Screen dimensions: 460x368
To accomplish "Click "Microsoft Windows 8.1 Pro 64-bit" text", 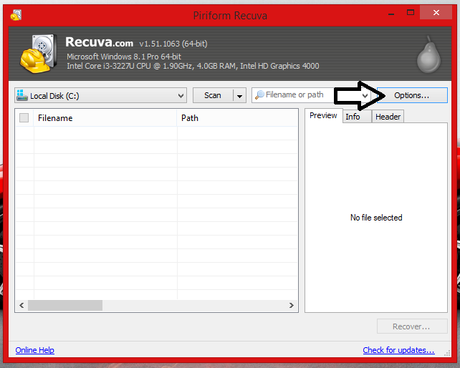I will coord(124,56).
